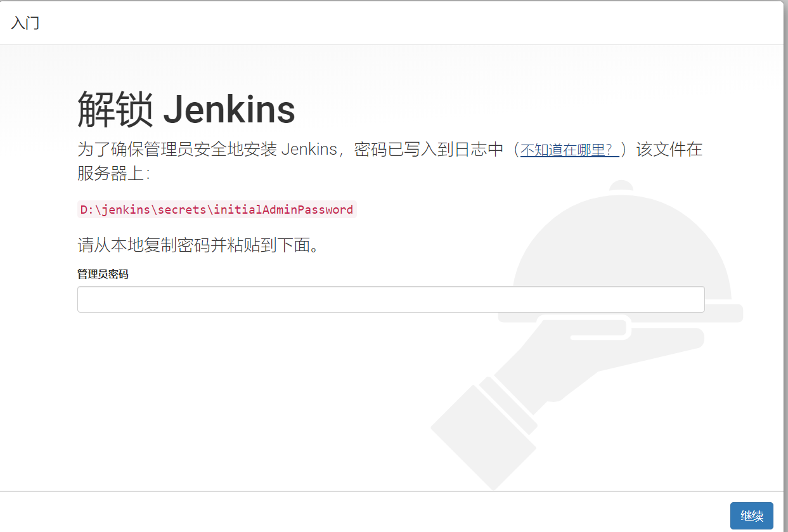Screen dimensions: 788x532
Task: Click the 请从本地复制密码并粘贴到下面 instruction text
Action: (x=198, y=245)
